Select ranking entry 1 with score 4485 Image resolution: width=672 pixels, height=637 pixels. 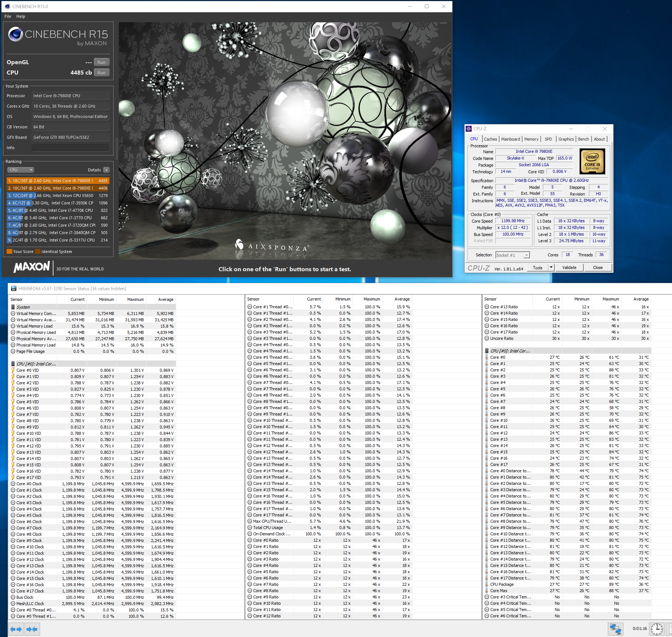pyautogui.click(x=58, y=181)
